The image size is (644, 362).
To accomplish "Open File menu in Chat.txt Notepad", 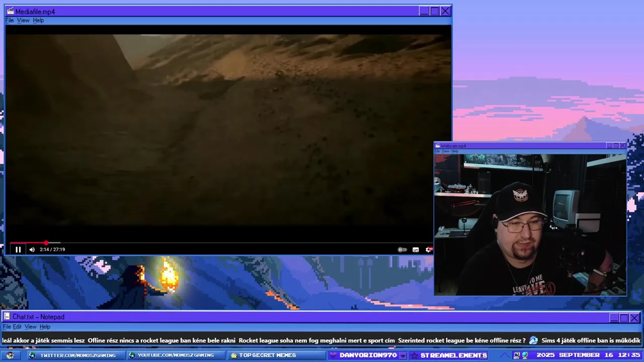I will click(x=7, y=327).
